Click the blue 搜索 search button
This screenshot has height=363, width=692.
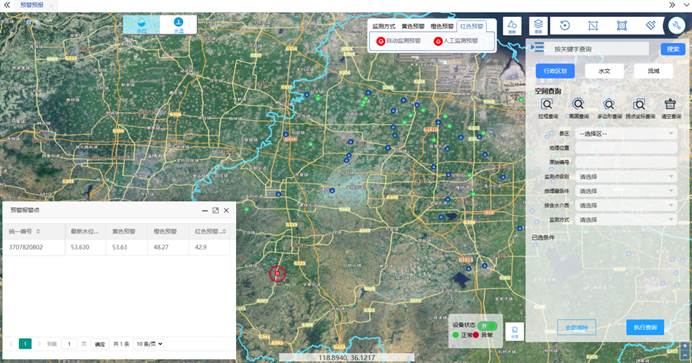[x=673, y=49]
